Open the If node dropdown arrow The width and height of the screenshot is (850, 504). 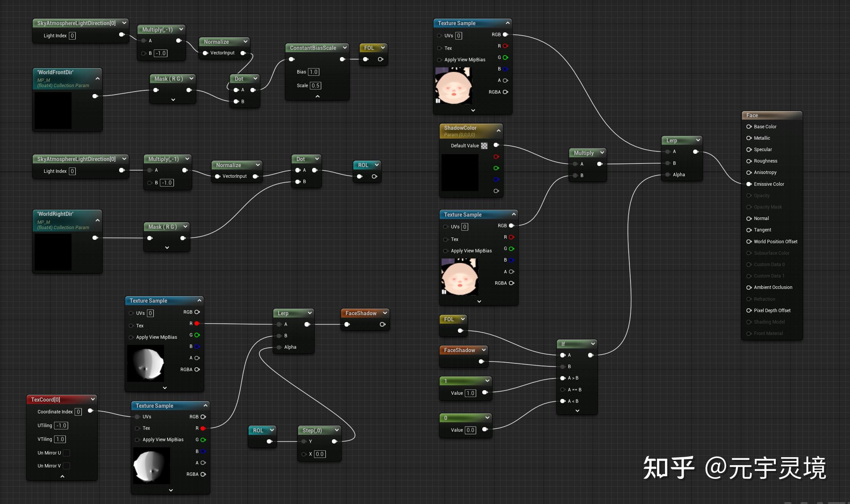(593, 344)
